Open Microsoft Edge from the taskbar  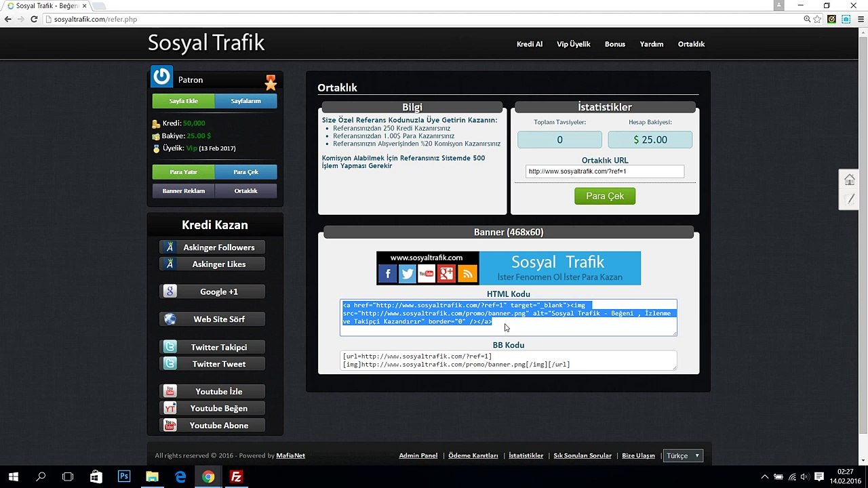pos(180,476)
